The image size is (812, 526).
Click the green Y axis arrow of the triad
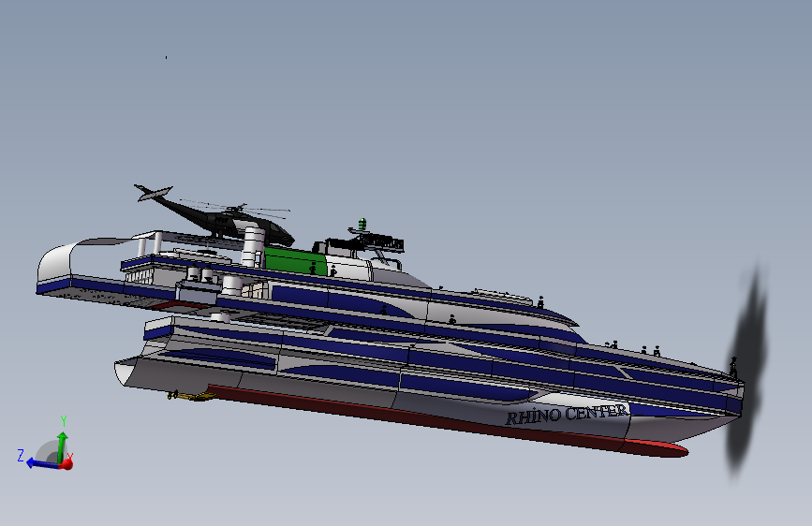click(x=62, y=446)
